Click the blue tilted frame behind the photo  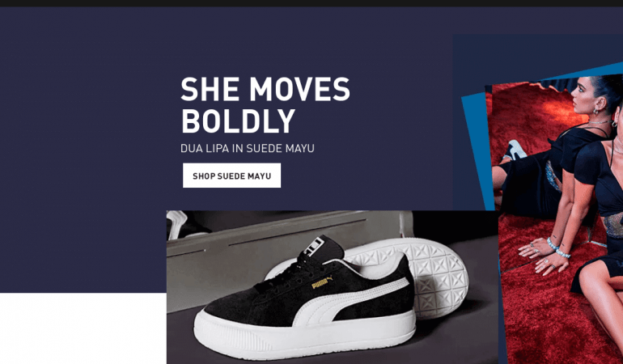[475, 151]
